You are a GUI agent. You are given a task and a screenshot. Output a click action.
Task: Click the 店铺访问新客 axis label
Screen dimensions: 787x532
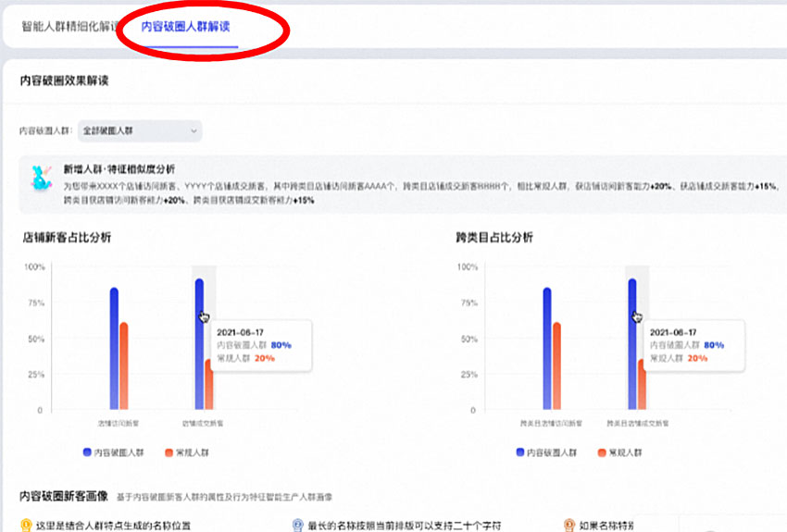pyautogui.click(x=119, y=423)
